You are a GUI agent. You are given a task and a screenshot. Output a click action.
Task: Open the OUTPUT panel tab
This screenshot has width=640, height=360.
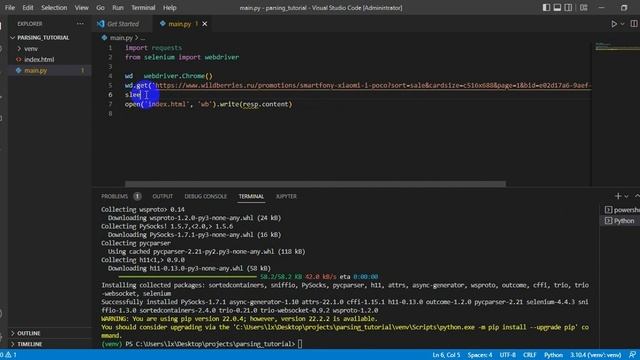pyautogui.click(x=162, y=196)
